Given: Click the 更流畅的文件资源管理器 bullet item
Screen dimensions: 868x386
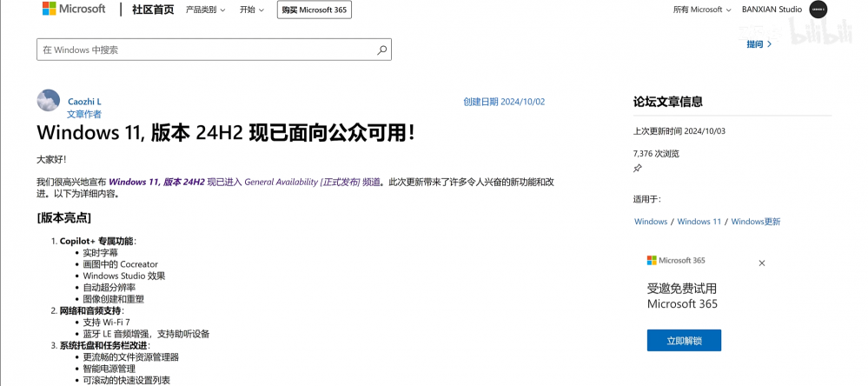Looking at the screenshot, I should [x=130, y=357].
